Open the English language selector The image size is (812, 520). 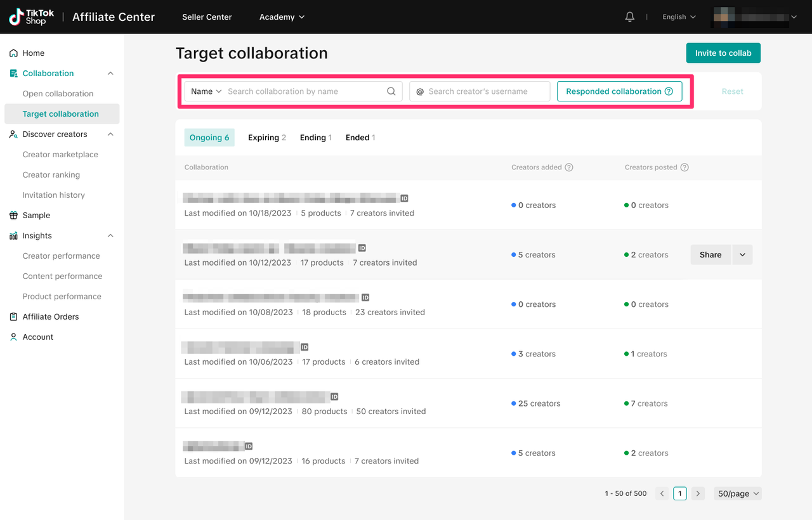click(679, 17)
